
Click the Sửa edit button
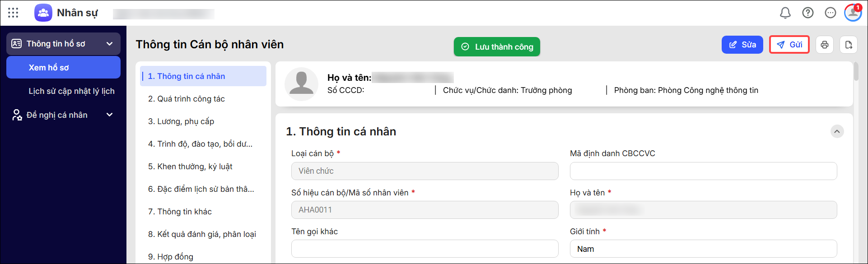point(742,45)
